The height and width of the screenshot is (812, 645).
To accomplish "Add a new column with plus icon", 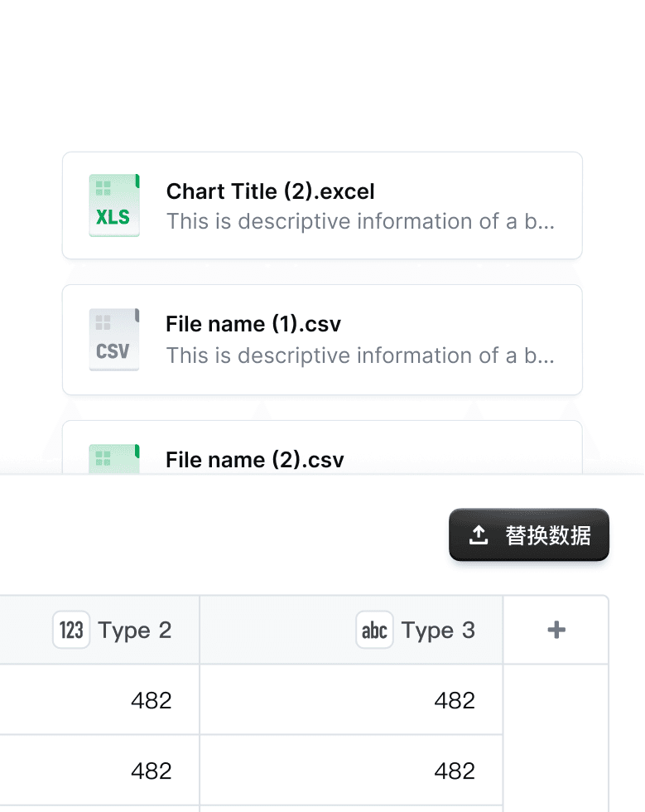I will tap(556, 630).
